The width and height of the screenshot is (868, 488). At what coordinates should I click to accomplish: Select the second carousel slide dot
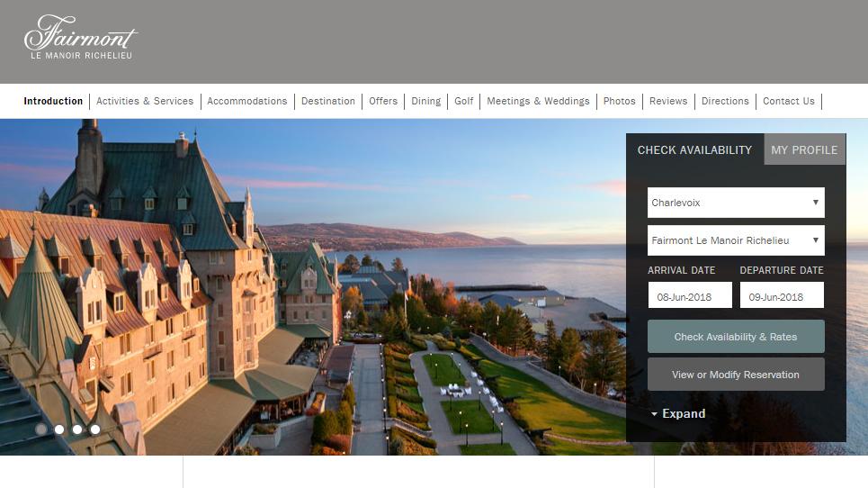click(59, 429)
